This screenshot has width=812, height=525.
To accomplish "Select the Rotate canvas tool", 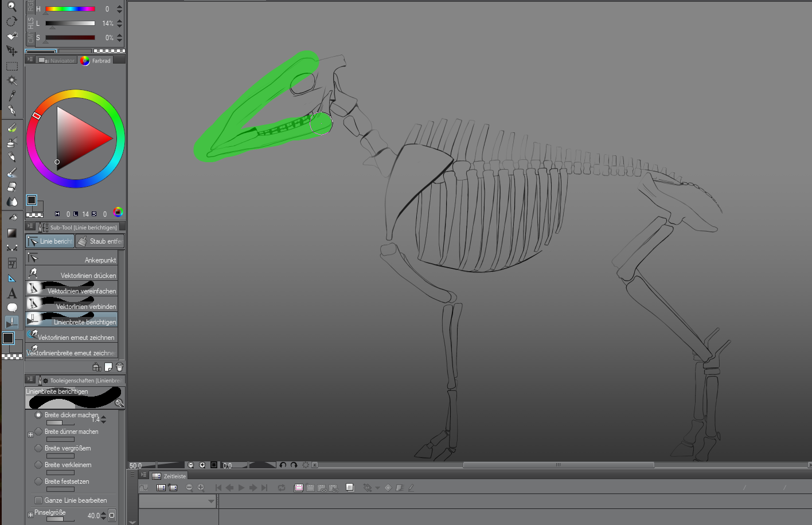I will tap(11, 22).
